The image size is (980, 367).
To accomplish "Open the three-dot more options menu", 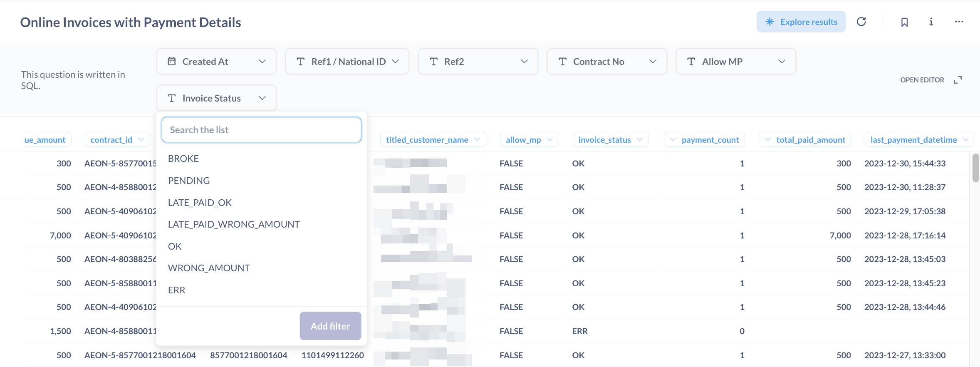I will click(x=959, y=22).
